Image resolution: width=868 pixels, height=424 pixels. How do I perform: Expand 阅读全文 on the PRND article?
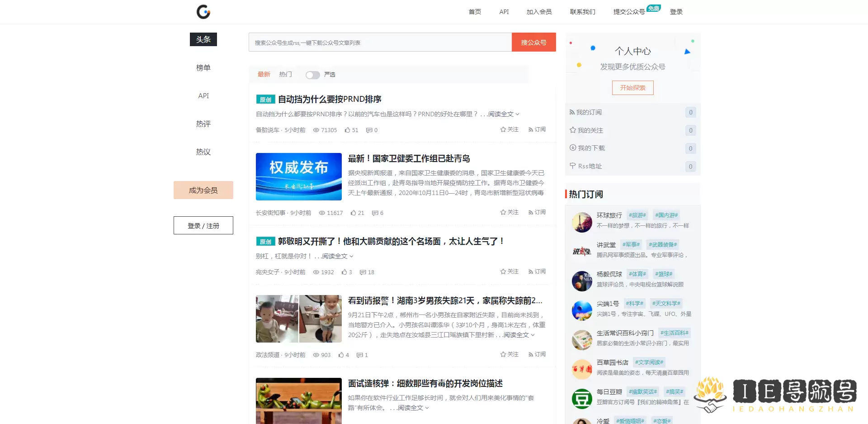click(x=503, y=114)
